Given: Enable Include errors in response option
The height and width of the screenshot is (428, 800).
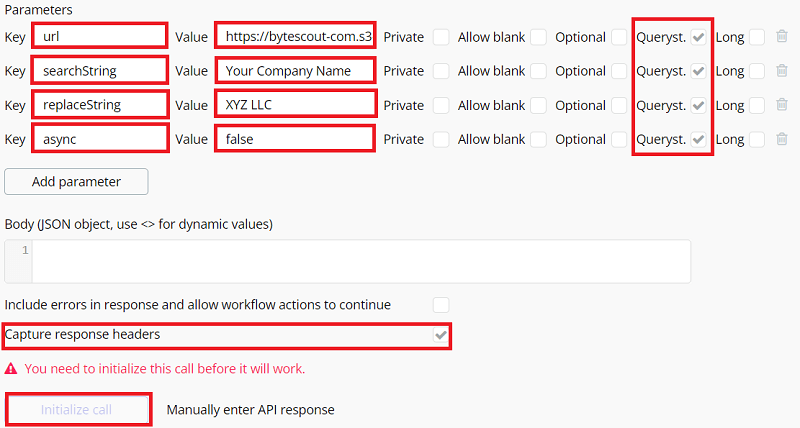Looking at the screenshot, I should [x=441, y=304].
